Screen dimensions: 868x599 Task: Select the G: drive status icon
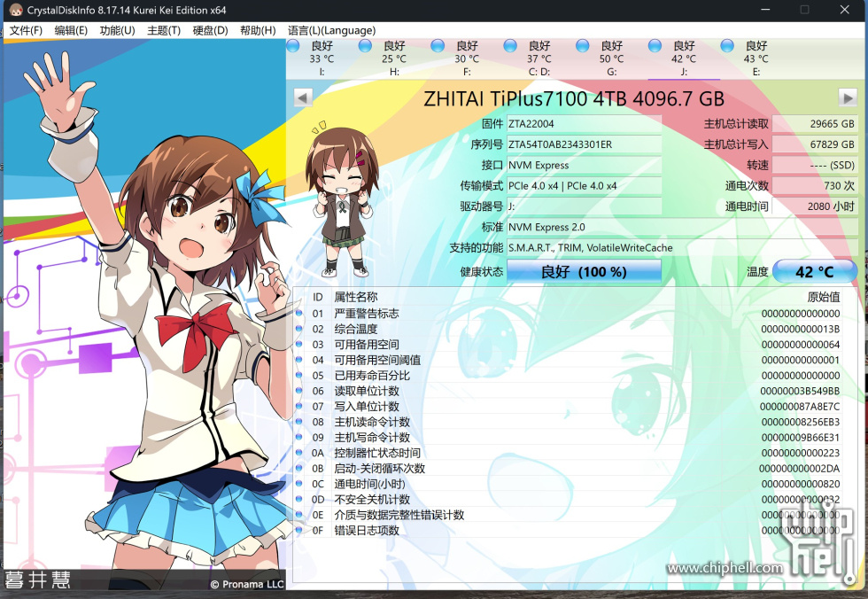(583, 46)
